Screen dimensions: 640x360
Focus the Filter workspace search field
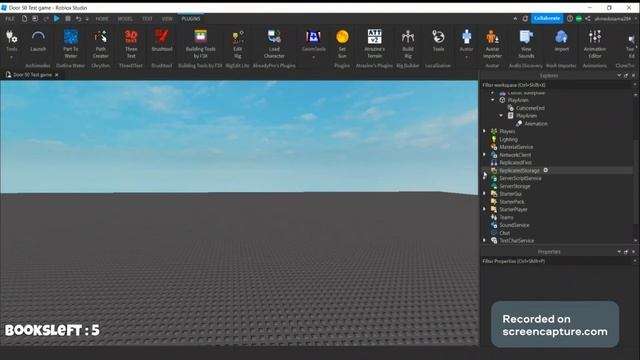(x=556, y=85)
